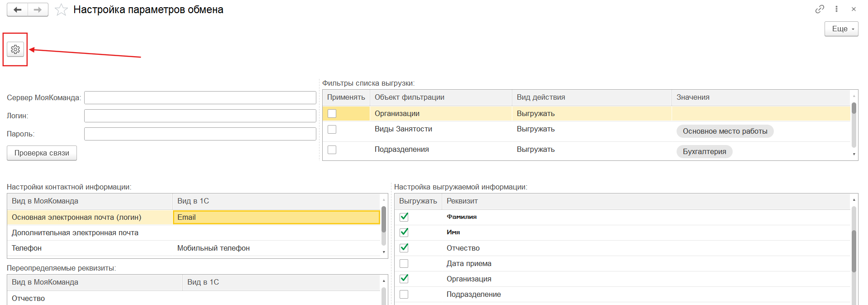Uncheck the Фамилия export checkbox

click(404, 217)
